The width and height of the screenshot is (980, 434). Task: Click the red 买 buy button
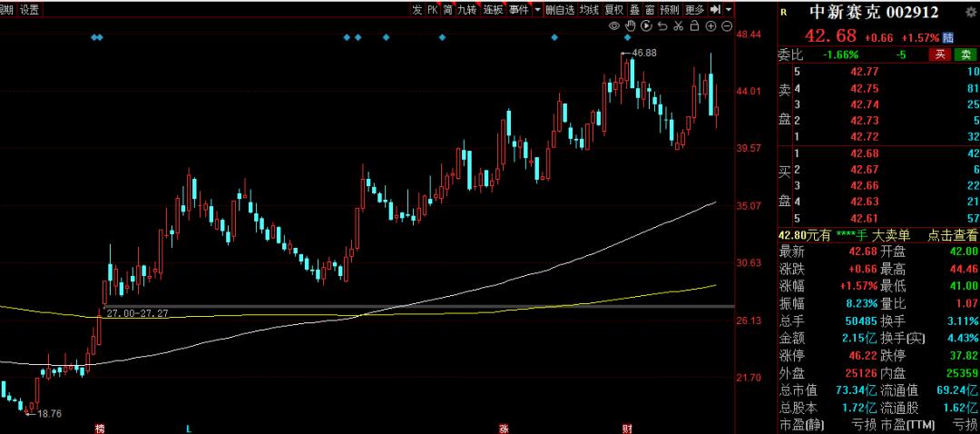(940, 54)
